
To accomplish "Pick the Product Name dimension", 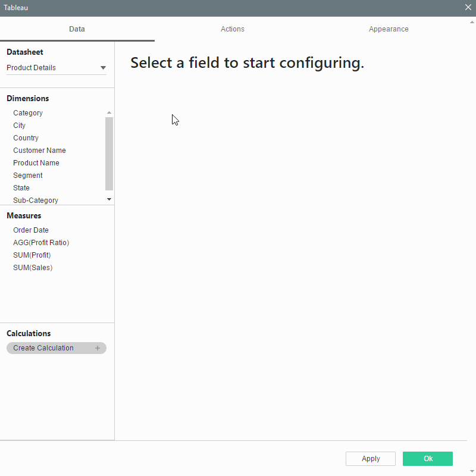I will pos(36,163).
